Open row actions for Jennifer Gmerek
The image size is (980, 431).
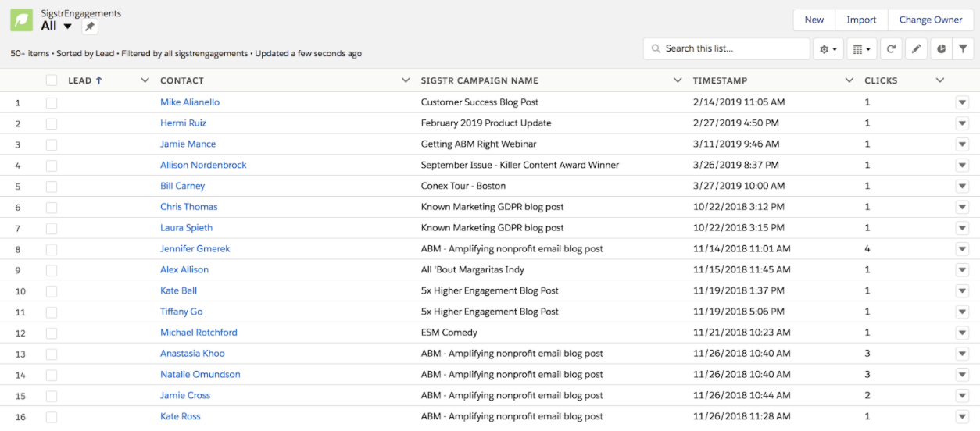962,249
